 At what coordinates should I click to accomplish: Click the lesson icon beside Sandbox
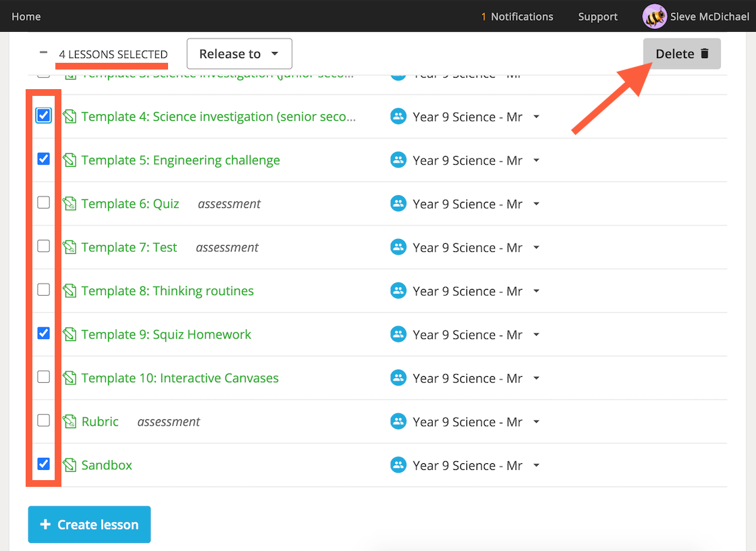[x=70, y=465]
